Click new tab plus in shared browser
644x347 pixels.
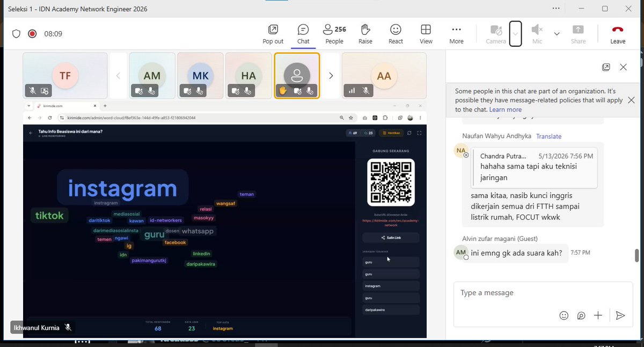point(105,106)
